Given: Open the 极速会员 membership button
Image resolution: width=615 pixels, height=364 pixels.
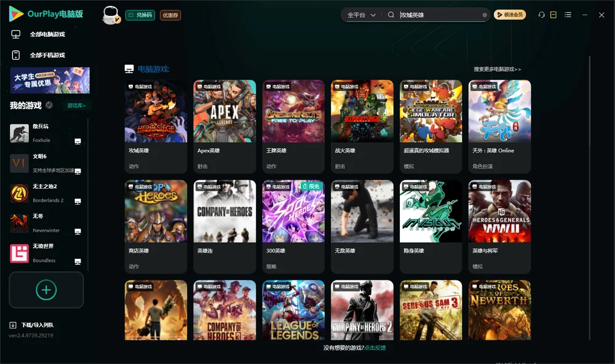Looking at the screenshot, I should [x=510, y=15].
